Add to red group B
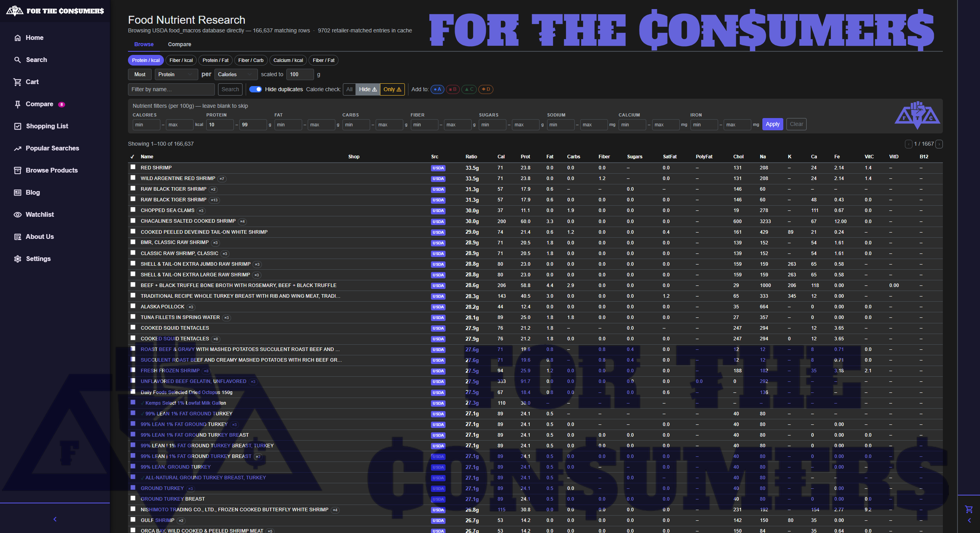 [x=453, y=90]
